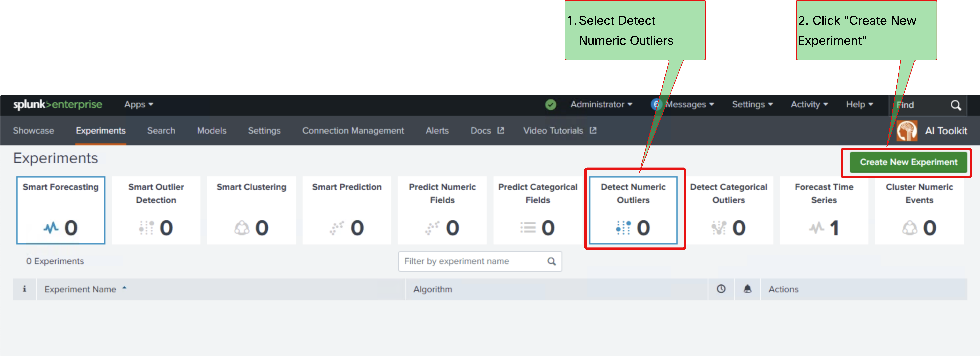Click the AI Toolkit brain logo icon
980x356 pixels.
click(x=907, y=131)
